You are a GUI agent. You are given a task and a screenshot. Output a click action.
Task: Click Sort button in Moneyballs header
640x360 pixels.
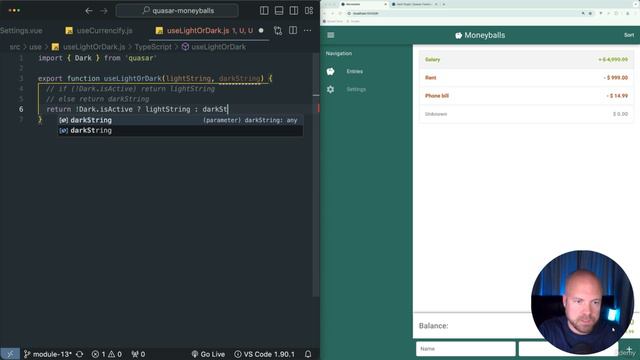[x=629, y=35]
